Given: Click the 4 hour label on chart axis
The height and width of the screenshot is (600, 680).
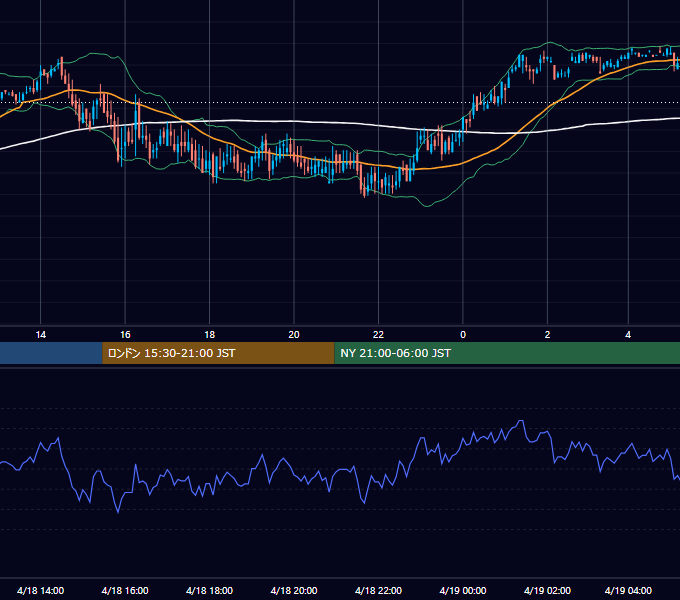Looking at the screenshot, I should click(628, 335).
